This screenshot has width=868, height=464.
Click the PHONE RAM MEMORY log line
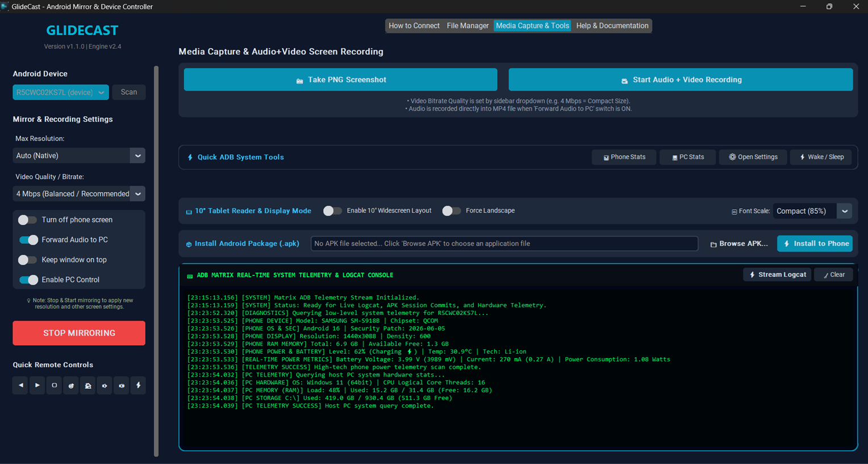point(318,344)
